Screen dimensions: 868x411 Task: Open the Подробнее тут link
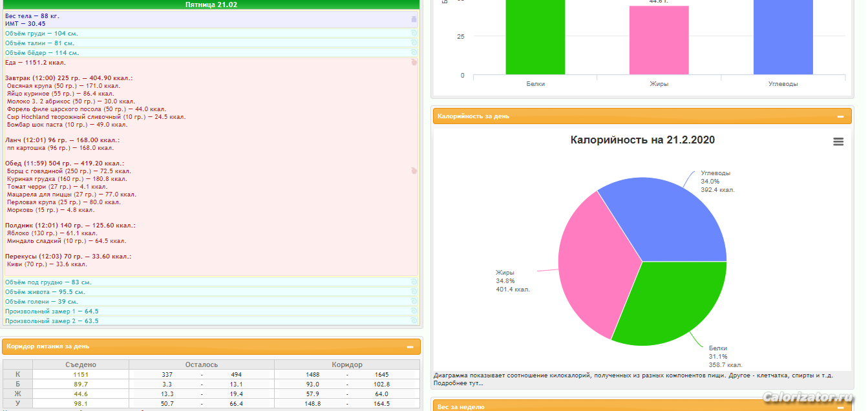(x=458, y=383)
